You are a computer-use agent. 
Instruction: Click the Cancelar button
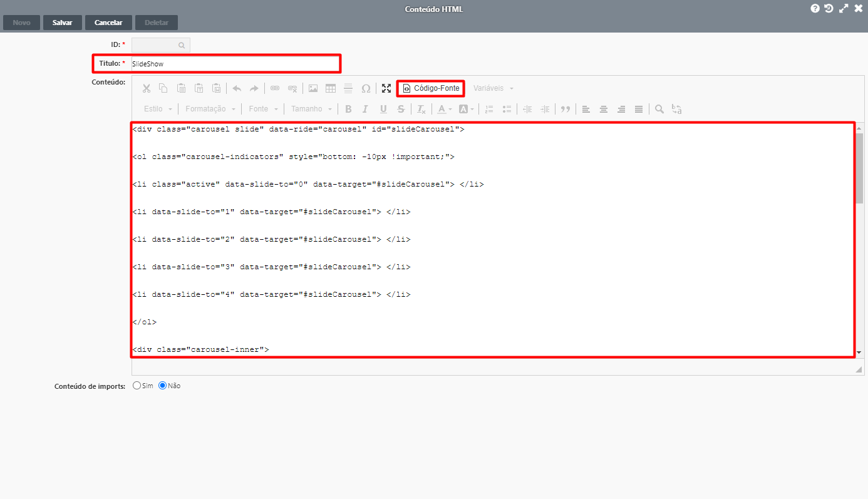coord(108,23)
